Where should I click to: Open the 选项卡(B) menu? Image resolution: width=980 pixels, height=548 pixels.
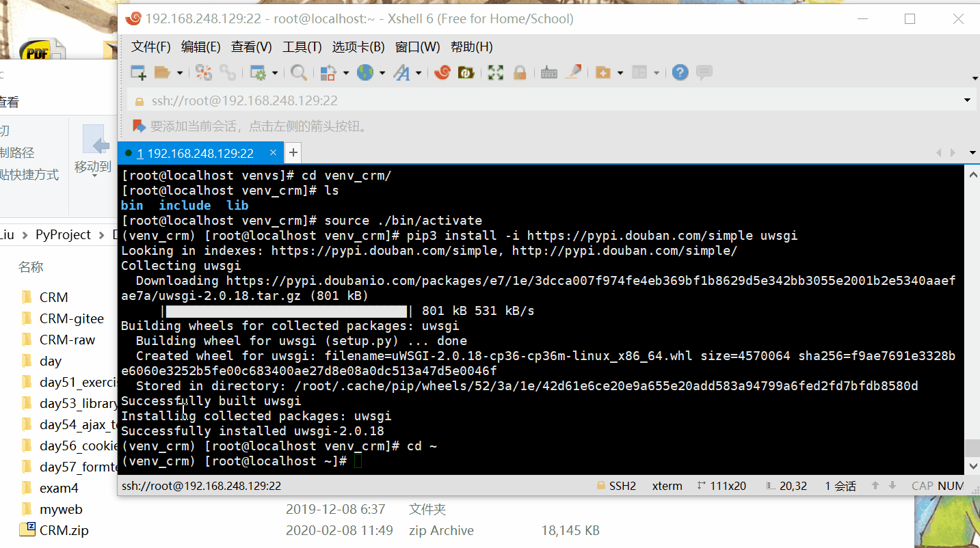pos(358,47)
